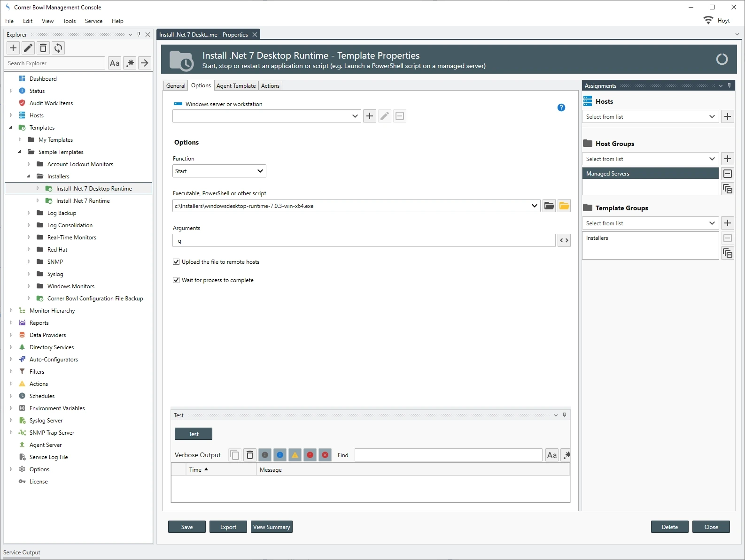Switch to the Actions tab
Image resolution: width=745 pixels, height=560 pixels.
tap(270, 86)
